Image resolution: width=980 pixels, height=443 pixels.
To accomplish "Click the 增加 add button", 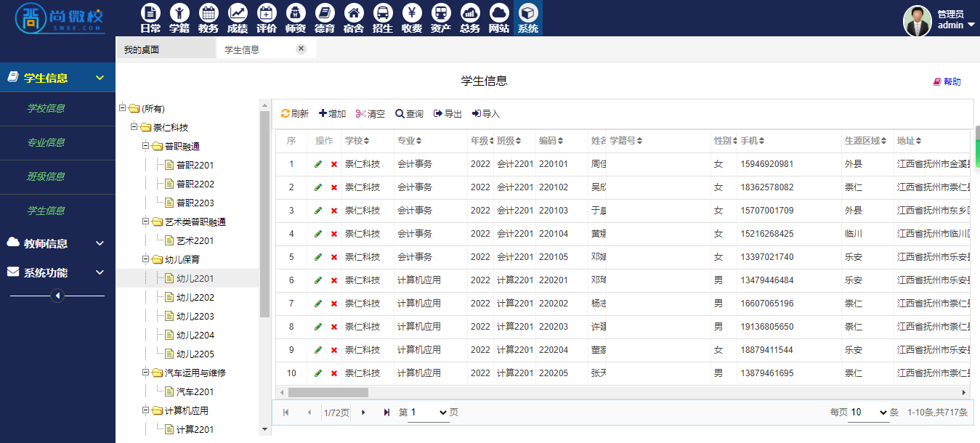I will [x=333, y=113].
